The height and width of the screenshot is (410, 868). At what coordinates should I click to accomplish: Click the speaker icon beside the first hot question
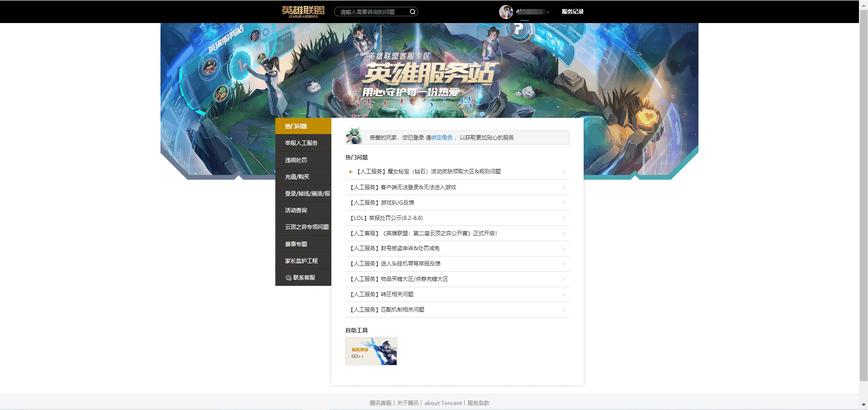(x=351, y=172)
